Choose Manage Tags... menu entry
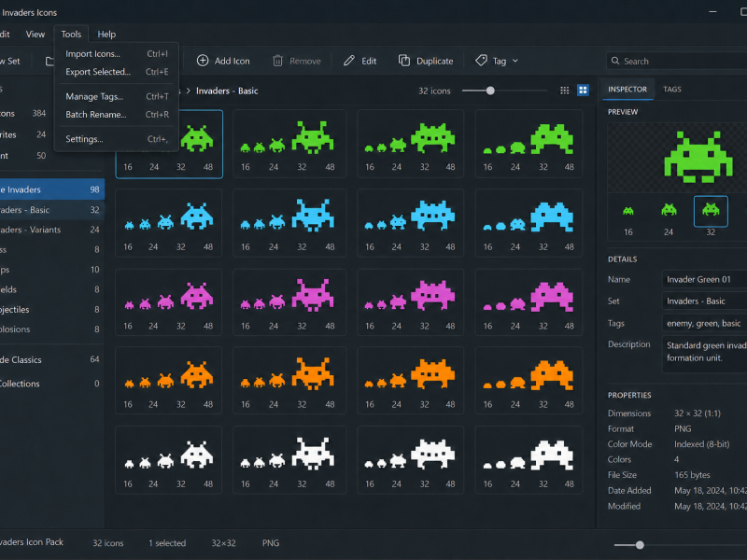747x560 pixels. [x=117, y=97]
